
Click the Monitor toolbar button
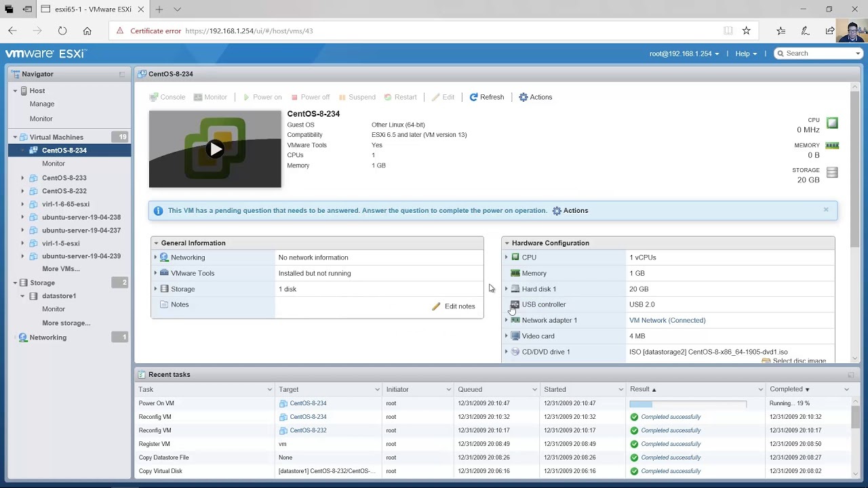211,97
